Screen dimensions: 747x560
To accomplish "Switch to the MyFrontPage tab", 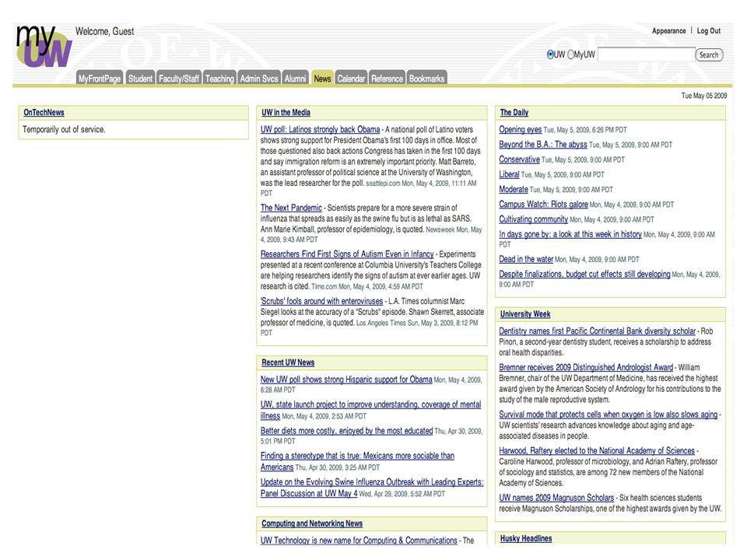I will [x=100, y=78].
